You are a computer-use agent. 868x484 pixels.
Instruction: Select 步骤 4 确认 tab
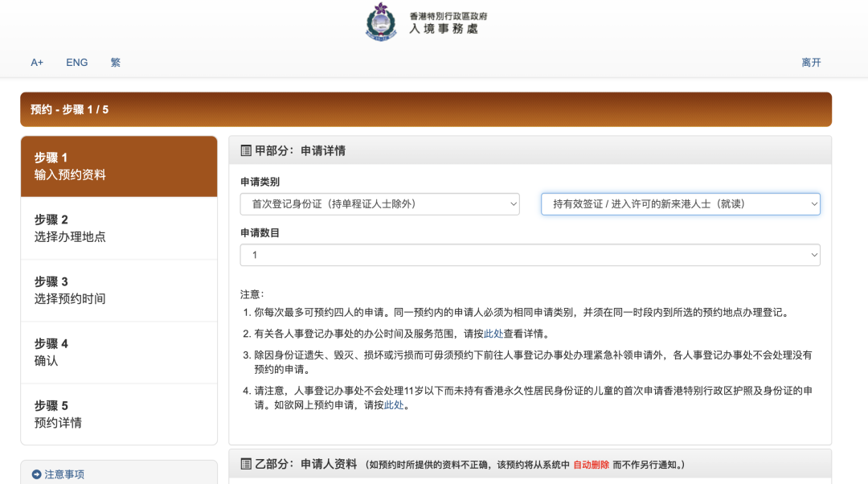(119, 353)
